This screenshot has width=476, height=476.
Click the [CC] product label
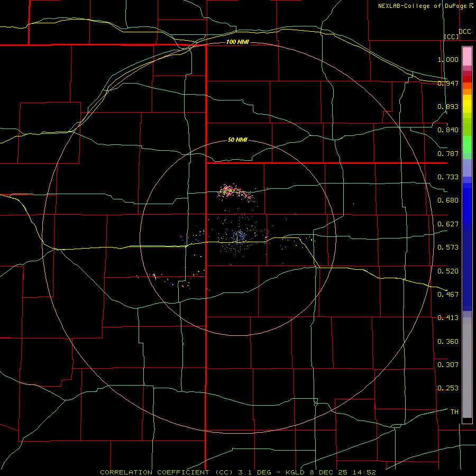(x=451, y=36)
